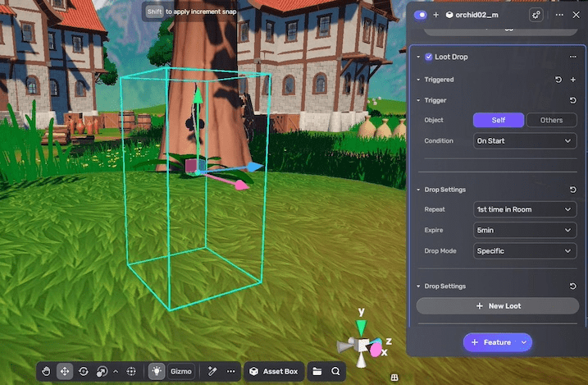588x385 pixels.
Task: Set trigger Object to Others
Action: pyautogui.click(x=551, y=120)
